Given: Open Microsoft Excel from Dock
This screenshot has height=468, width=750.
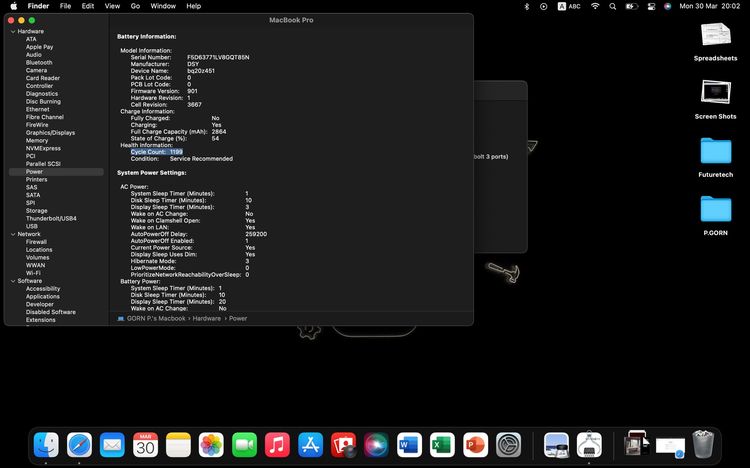Looking at the screenshot, I should pos(442,445).
